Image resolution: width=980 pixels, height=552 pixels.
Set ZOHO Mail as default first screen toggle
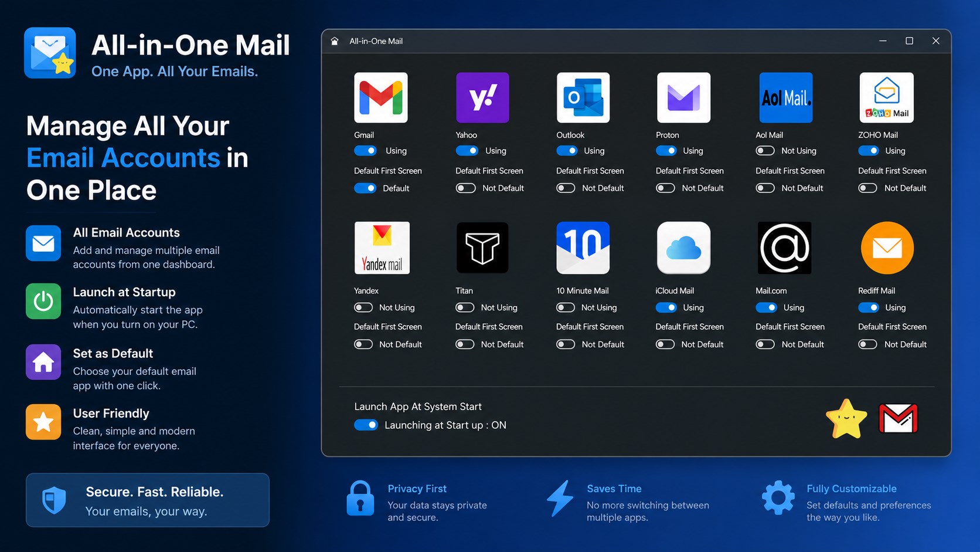point(867,188)
